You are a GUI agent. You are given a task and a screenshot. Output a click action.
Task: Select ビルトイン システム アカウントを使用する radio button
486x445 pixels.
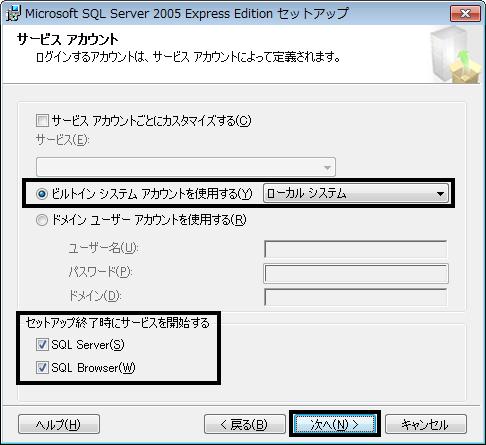42,194
